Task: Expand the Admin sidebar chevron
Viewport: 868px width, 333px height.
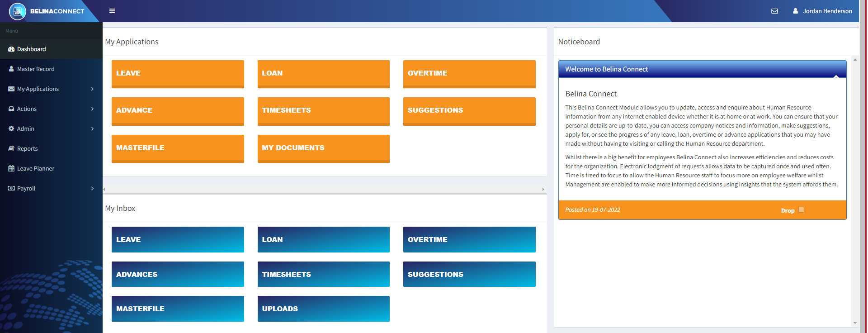Action: (x=92, y=128)
